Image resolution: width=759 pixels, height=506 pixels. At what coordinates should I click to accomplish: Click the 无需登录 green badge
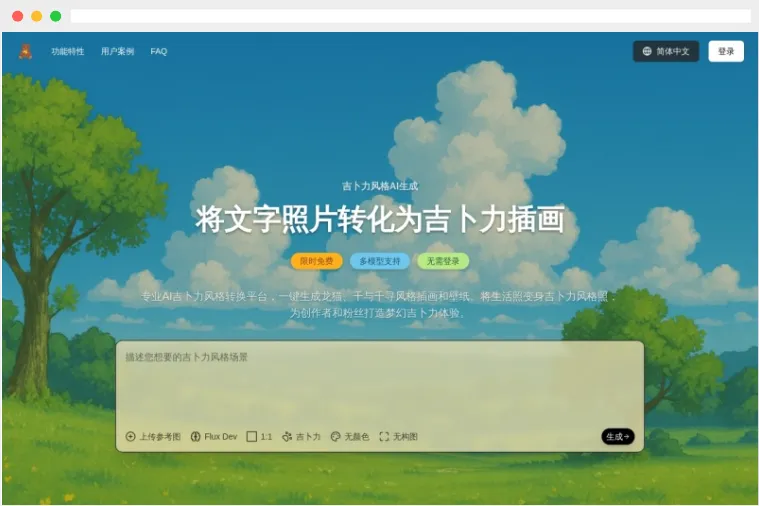[443, 261]
